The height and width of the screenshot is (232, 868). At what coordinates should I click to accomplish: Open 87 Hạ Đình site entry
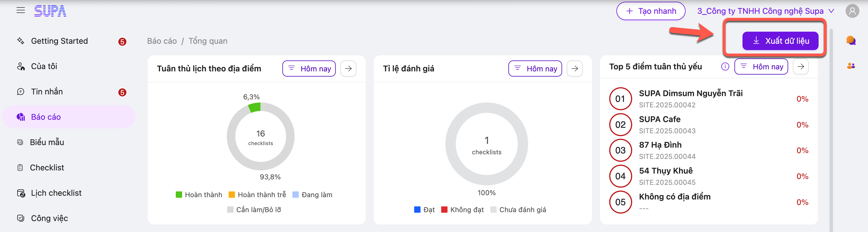pyautogui.click(x=660, y=145)
